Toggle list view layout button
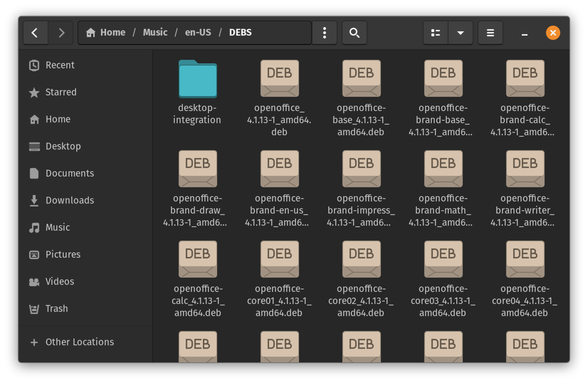Viewport: 588px width, 383px height. click(x=436, y=33)
